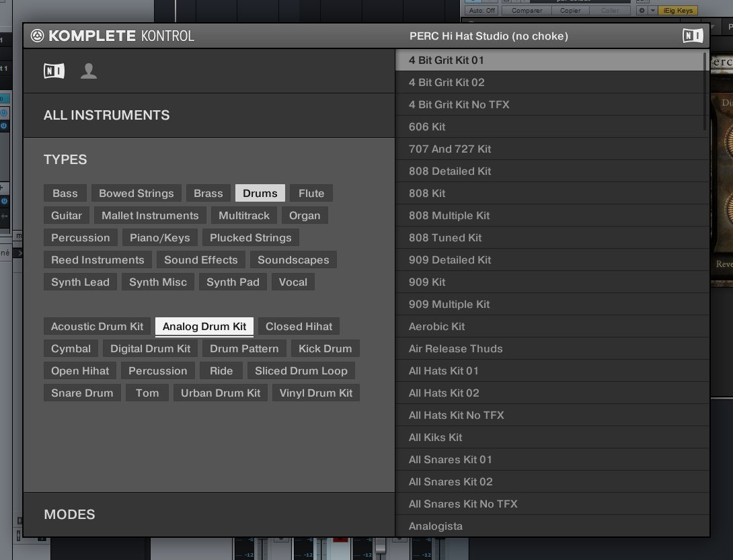
Task: Click the NI logo library icon
Action: pos(53,70)
